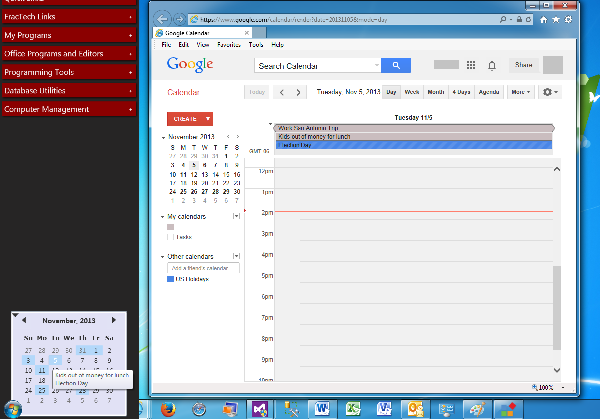Open the Election Day all-day event
Viewport: 601px width, 419px height.
pos(414,145)
